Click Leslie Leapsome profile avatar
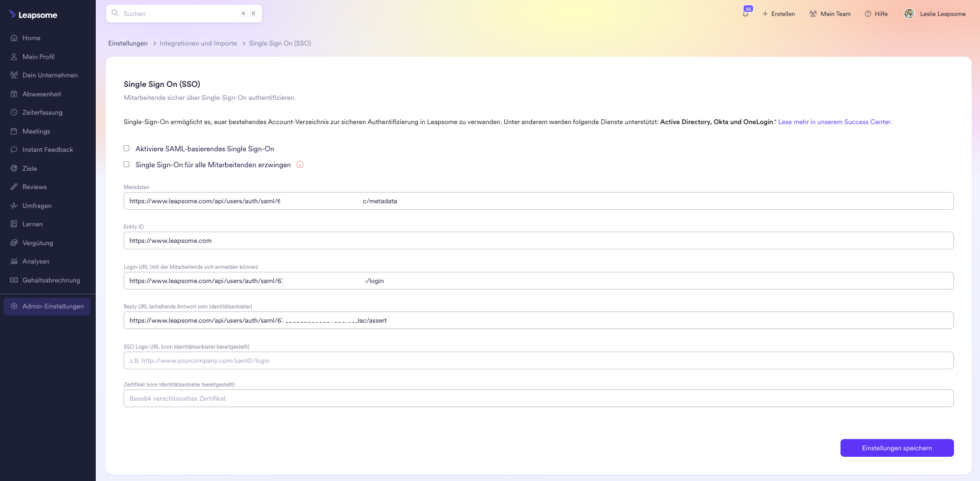This screenshot has height=481, width=980. coord(909,14)
